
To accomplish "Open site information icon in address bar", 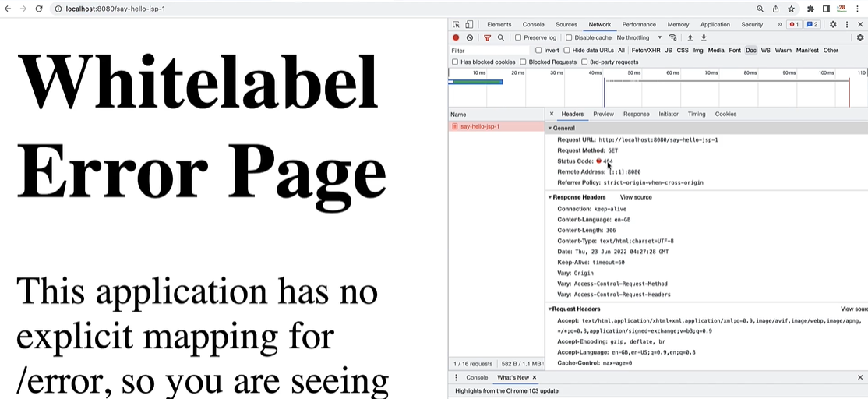I will pyautogui.click(x=58, y=9).
